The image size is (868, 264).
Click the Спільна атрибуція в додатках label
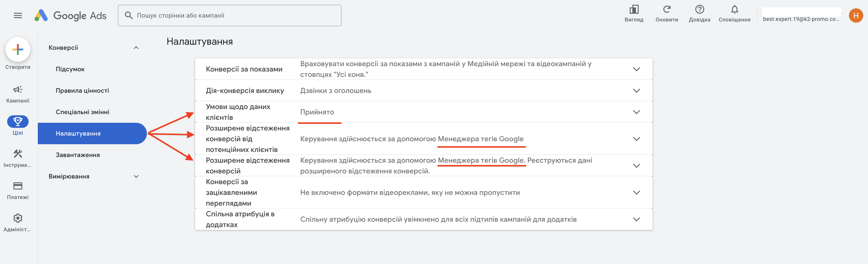pos(240,220)
